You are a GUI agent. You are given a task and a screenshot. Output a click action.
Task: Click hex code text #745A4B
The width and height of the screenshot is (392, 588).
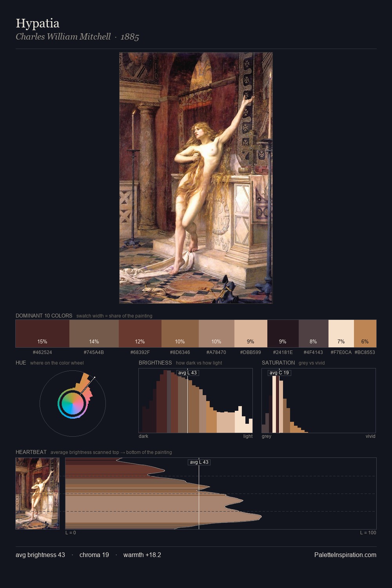click(x=94, y=352)
